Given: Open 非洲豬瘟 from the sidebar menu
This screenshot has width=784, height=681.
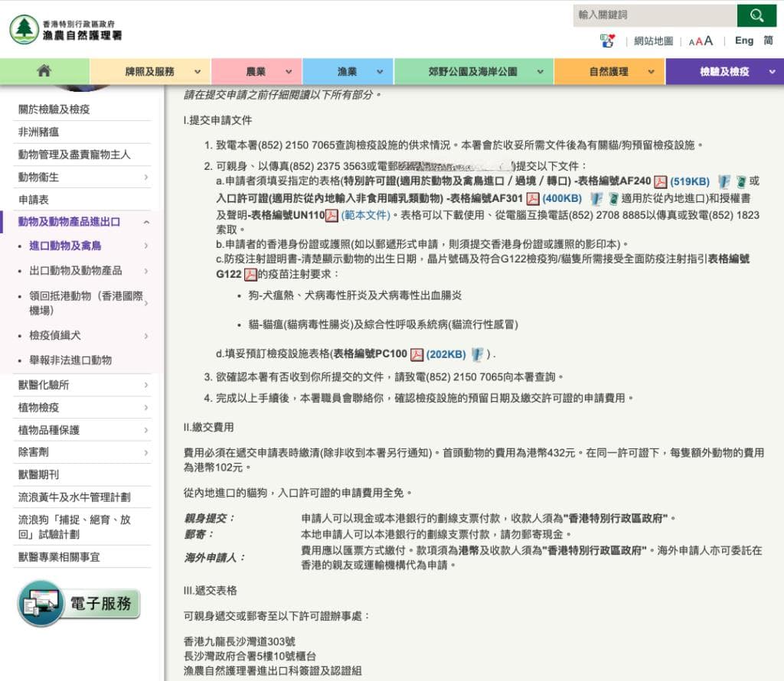Looking at the screenshot, I should [x=38, y=132].
